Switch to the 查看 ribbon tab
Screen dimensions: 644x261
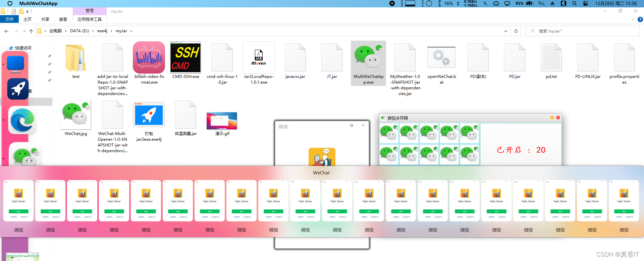pyautogui.click(x=63, y=19)
